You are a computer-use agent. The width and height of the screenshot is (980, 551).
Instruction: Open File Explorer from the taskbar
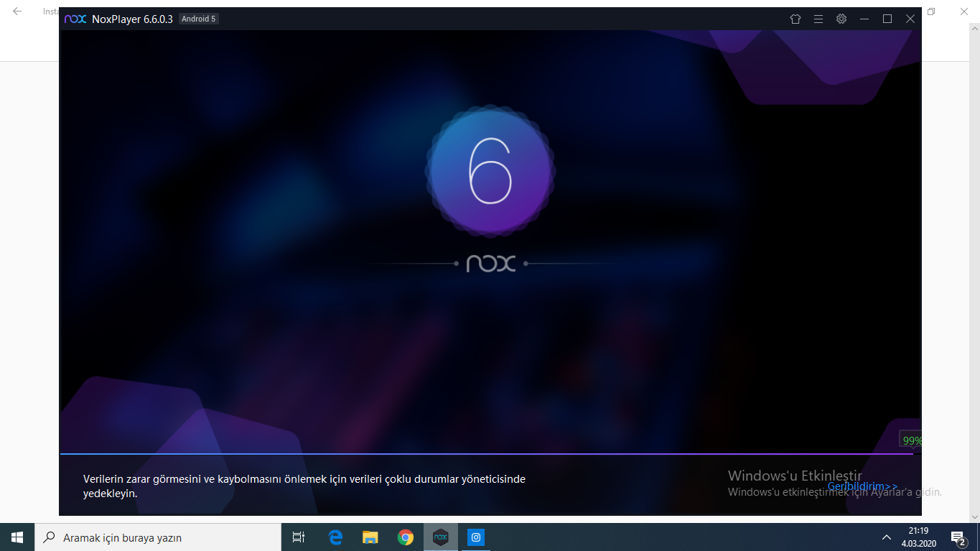point(370,537)
